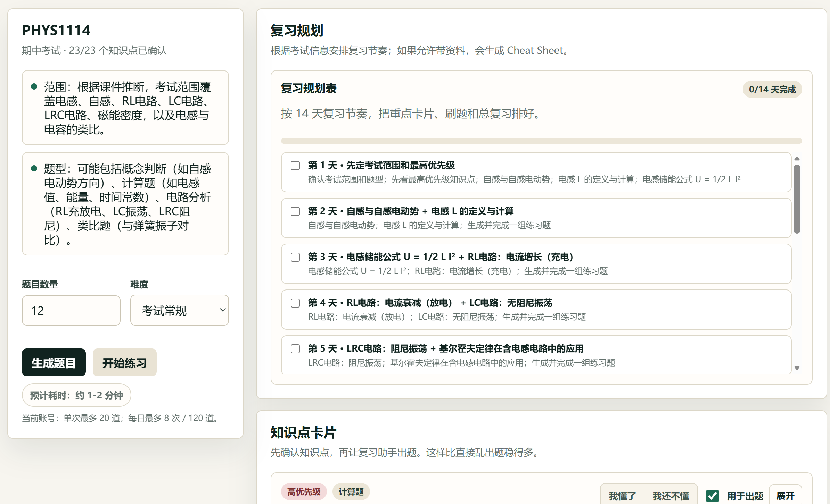Screen dimensions: 830x504
Task: Click the 期中考试 · 23/23 个知识点已确认 subtitle
Action: click(x=94, y=50)
